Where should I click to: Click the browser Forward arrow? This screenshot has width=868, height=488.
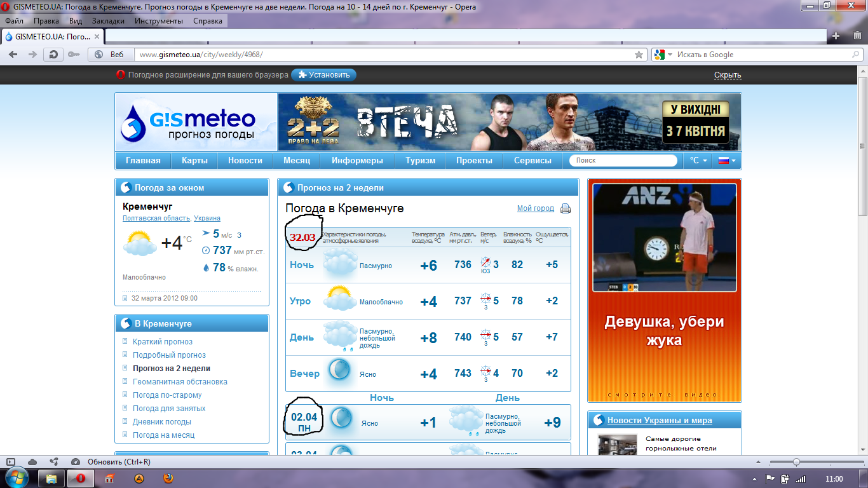pyautogui.click(x=32, y=55)
